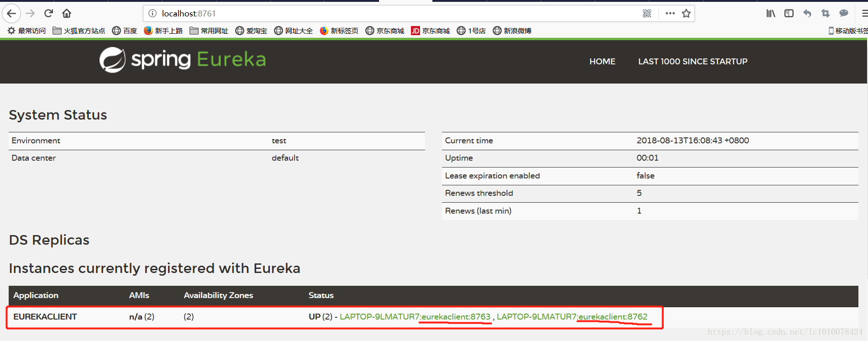Screen dimensions: 868x341
Task: Open the 新标签页 bookmark
Action: click(x=339, y=31)
